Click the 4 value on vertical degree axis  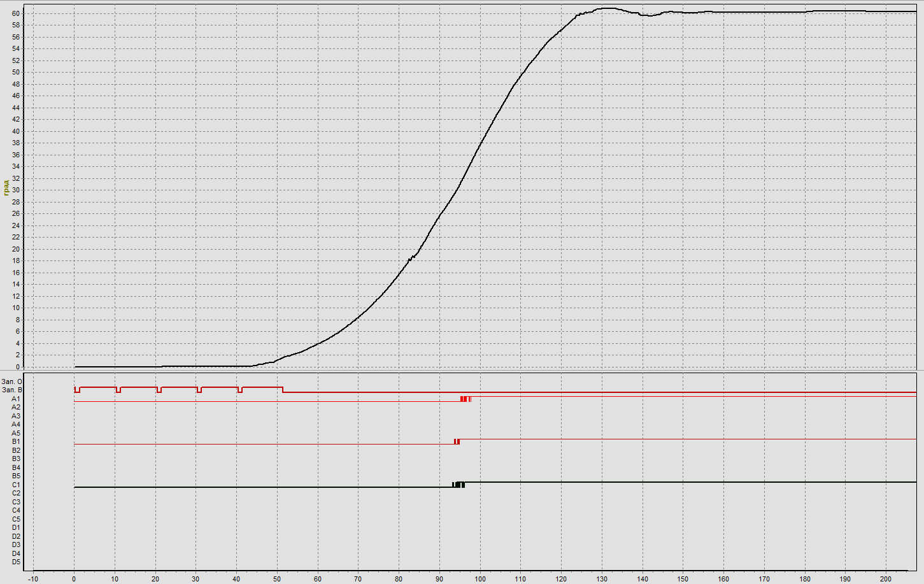pyautogui.click(x=18, y=343)
